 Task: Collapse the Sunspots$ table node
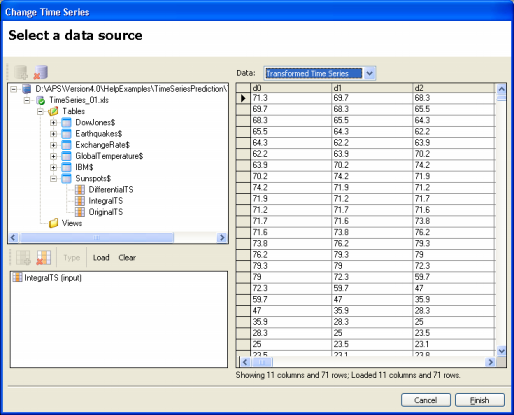coord(53,179)
